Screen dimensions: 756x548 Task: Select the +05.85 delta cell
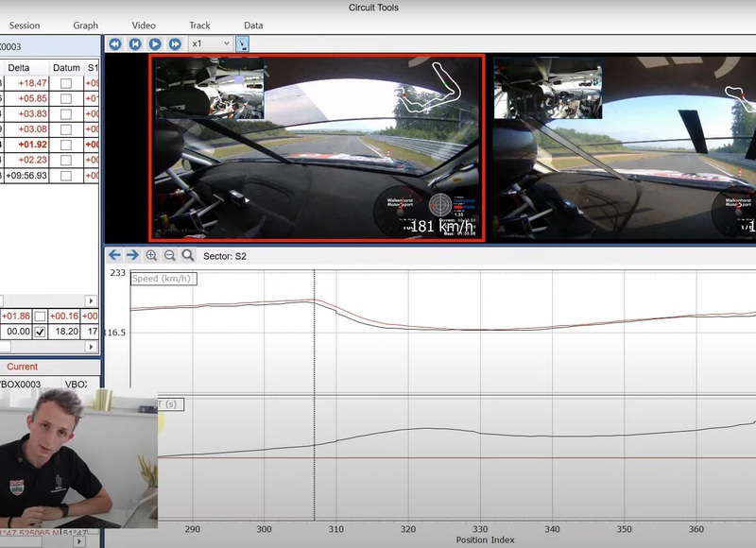point(26,99)
